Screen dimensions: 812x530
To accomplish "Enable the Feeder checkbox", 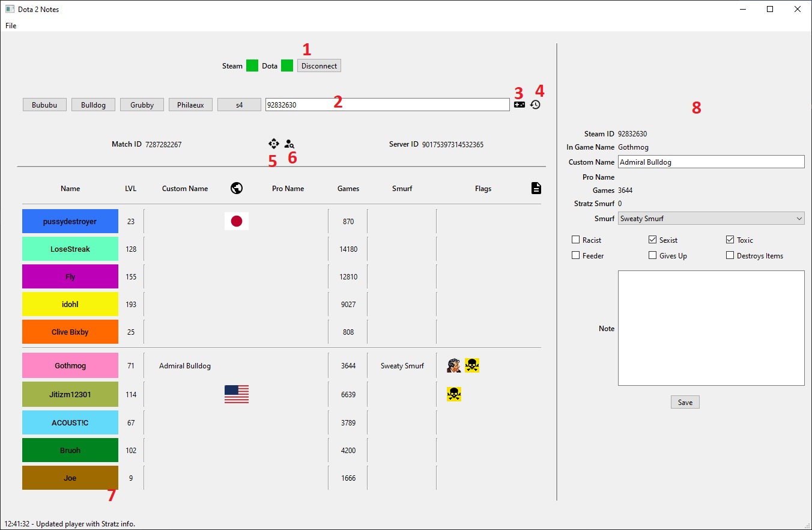I will click(x=576, y=255).
